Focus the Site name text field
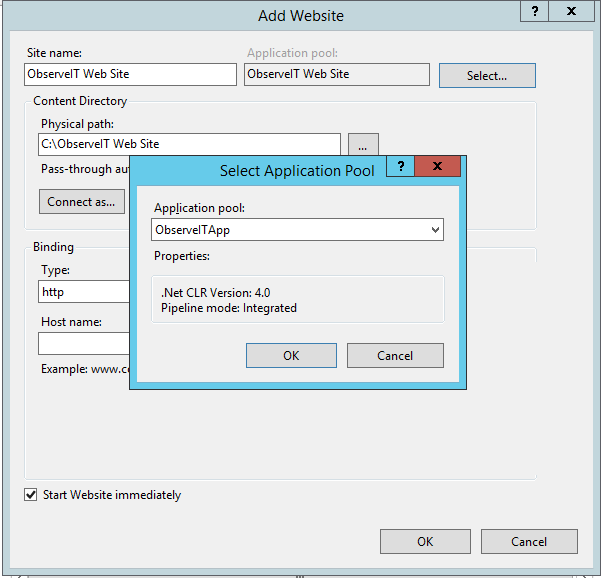The width and height of the screenshot is (601, 578). (130, 74)
